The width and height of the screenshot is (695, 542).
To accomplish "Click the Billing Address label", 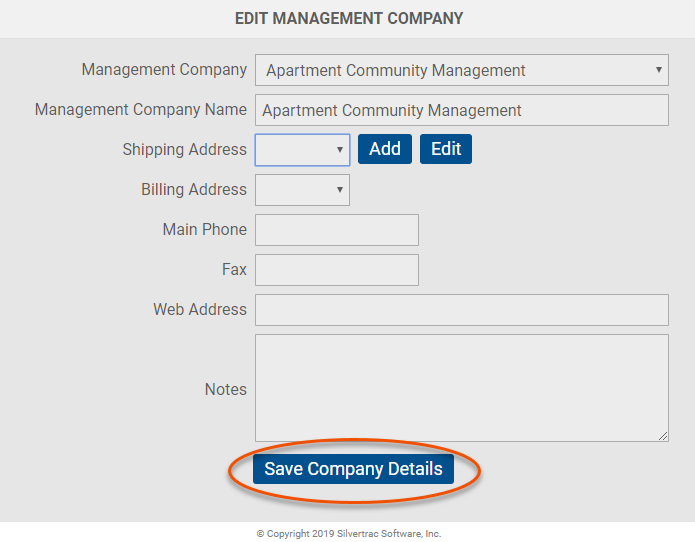I will point(194,189).
